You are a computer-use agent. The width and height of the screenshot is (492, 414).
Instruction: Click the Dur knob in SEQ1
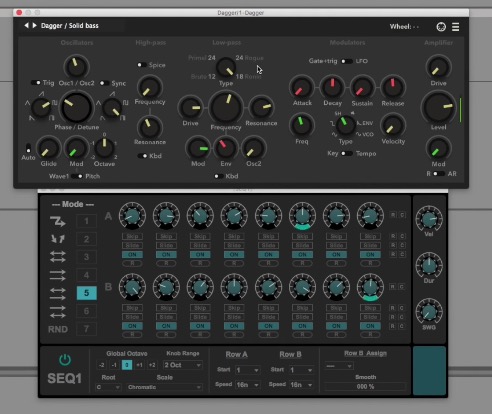tap(429, 265)
